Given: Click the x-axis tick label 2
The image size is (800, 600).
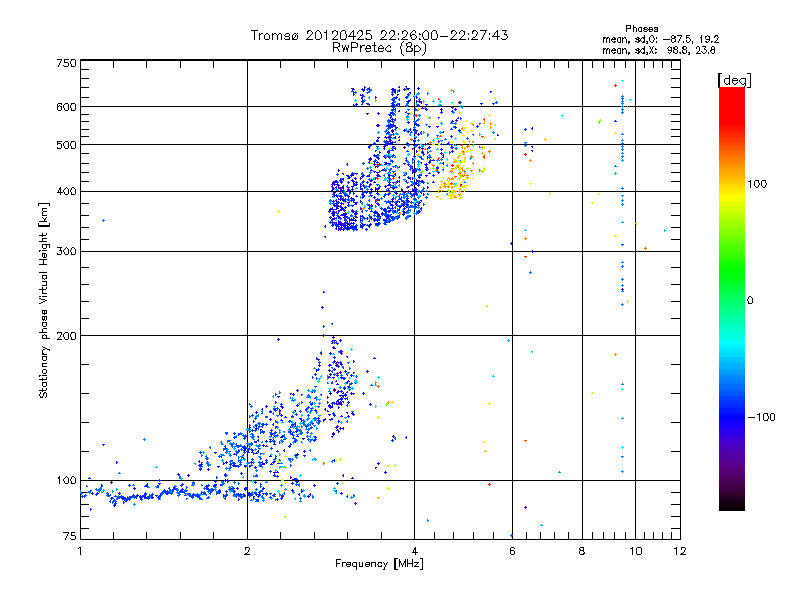Looking at the screenshot, I should 247,551.
